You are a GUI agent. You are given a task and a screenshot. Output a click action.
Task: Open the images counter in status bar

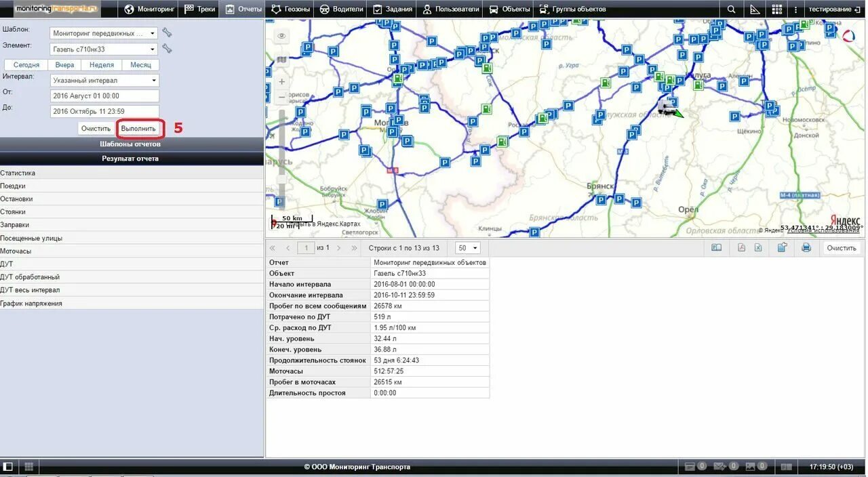point(757,467)
